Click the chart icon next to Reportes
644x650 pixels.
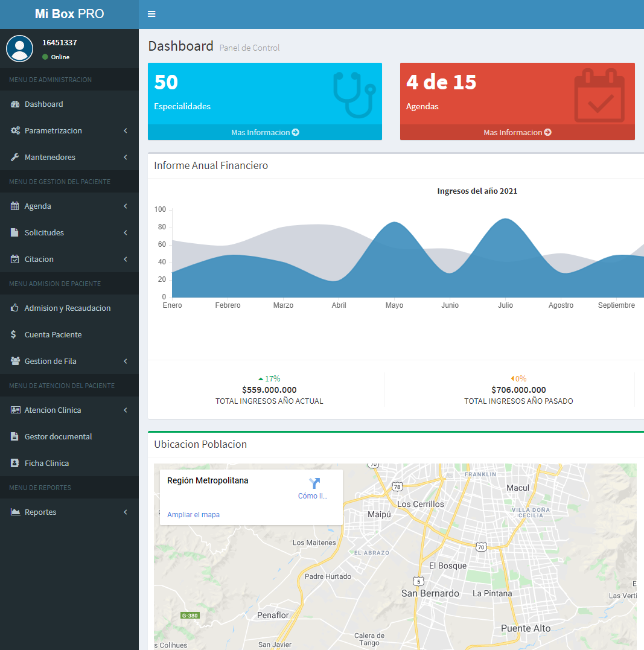click(x=13, y=512)
